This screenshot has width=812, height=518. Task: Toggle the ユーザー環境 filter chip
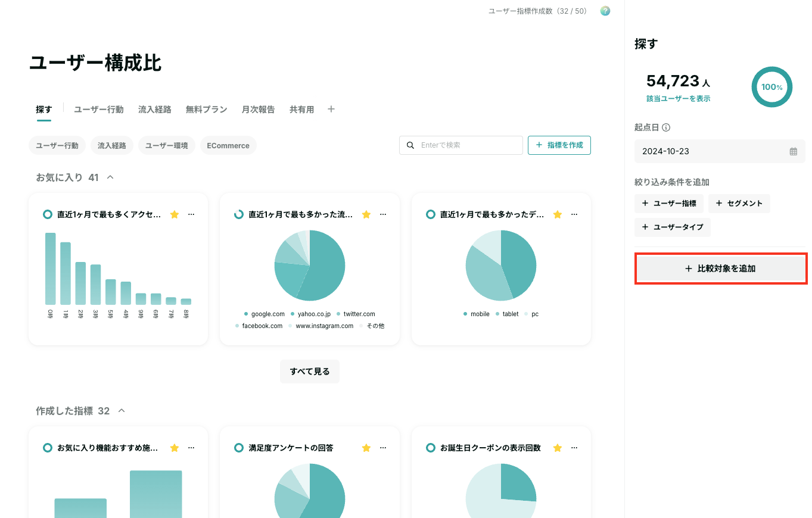[167, 145]
